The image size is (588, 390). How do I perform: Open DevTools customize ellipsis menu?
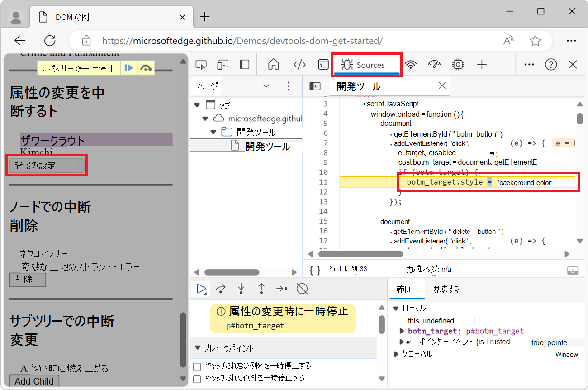click(x=529, y=65)
